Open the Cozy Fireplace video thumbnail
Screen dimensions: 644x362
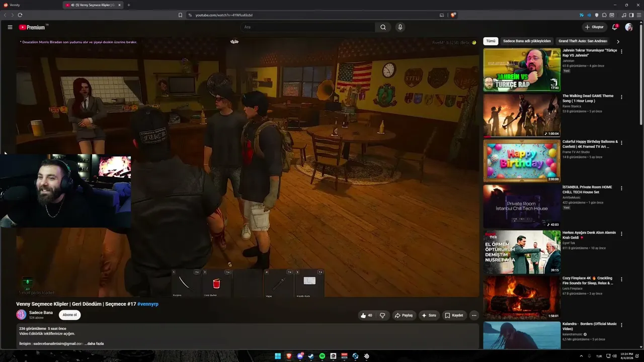click(x=522, y=298)
